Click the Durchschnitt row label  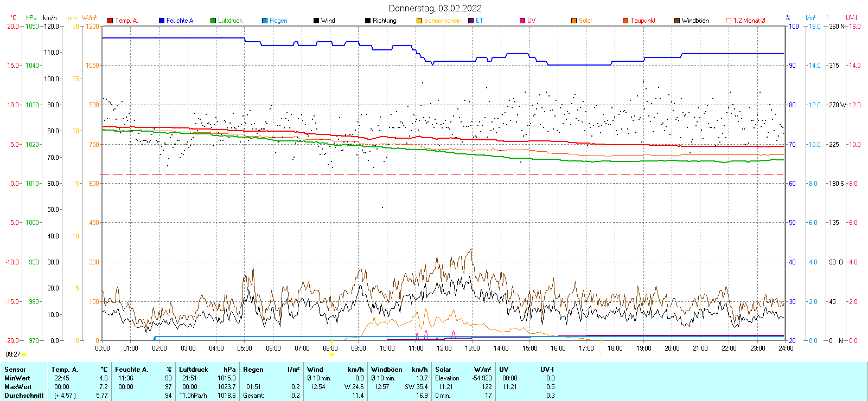(24, 396)
